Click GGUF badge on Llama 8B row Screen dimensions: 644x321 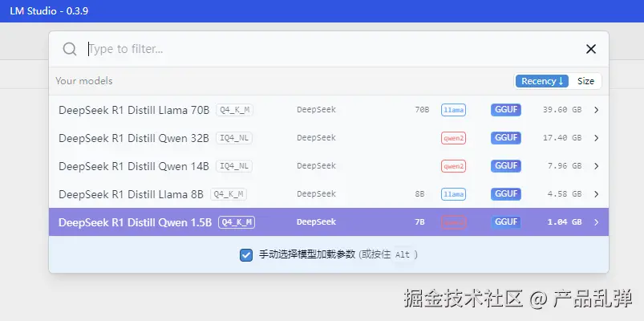coord(506,193)
